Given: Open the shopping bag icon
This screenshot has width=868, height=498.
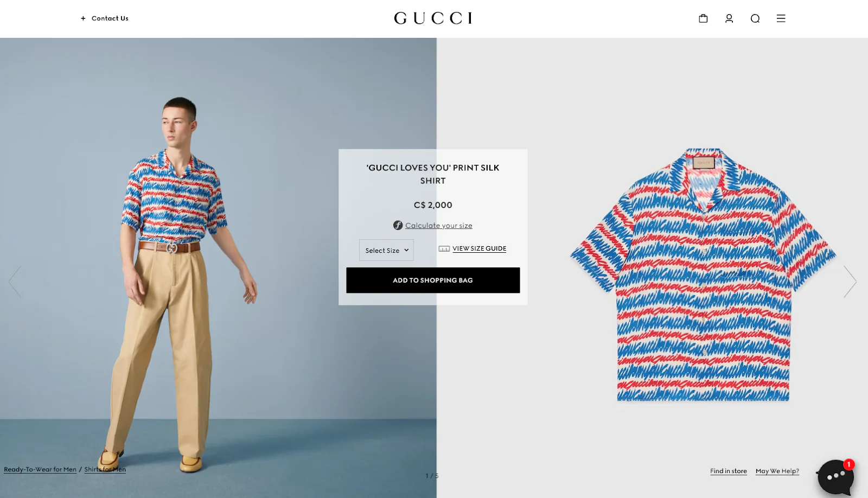Looking at the screenshot, I should [x=703, y=18].
